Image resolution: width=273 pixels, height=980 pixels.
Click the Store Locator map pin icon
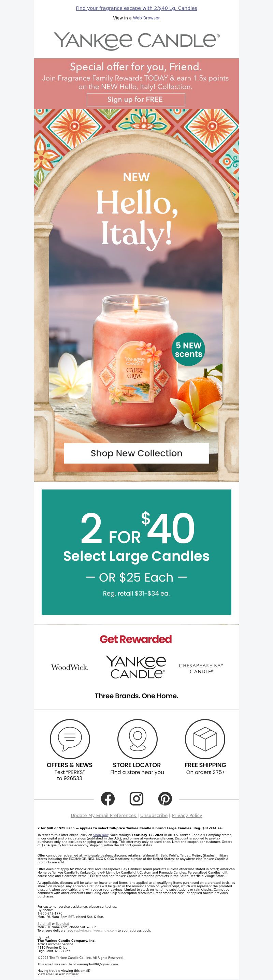(x=137, y=739)
